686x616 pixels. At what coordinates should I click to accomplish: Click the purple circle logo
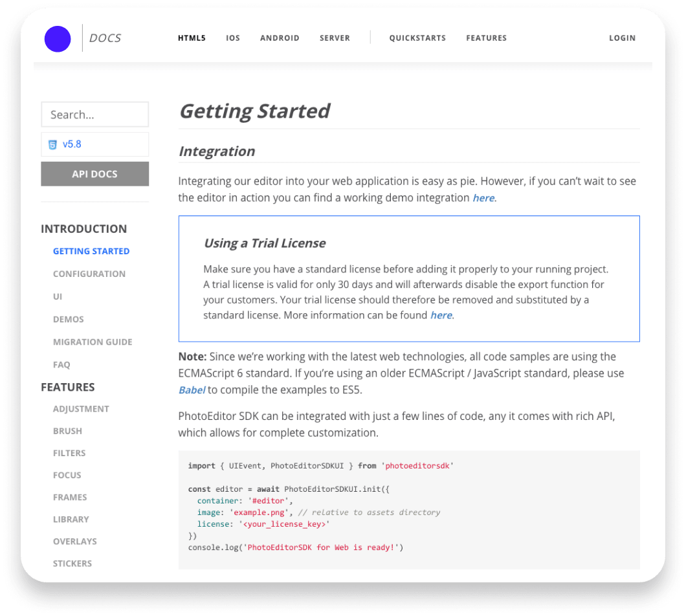point(58,39)
